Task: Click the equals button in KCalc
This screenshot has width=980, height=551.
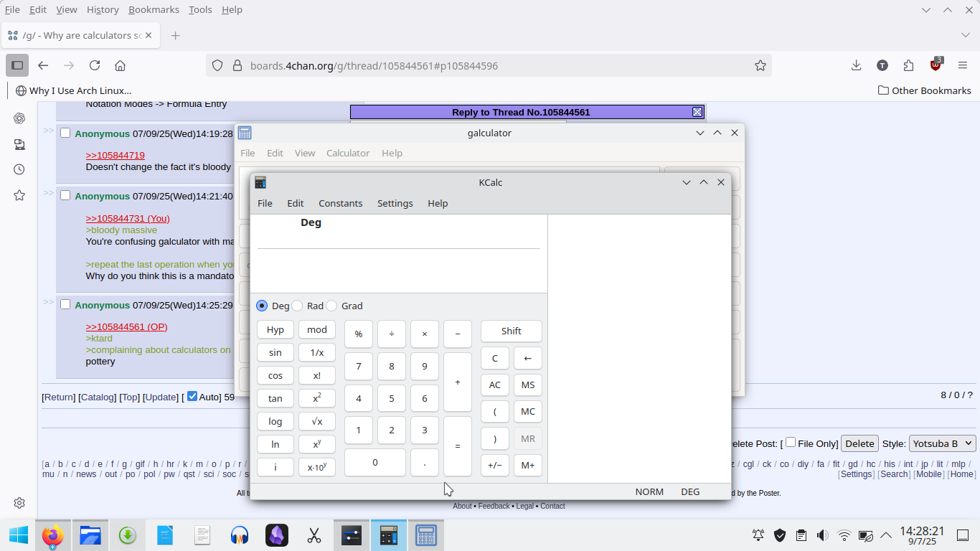Action: click(458, 446)
